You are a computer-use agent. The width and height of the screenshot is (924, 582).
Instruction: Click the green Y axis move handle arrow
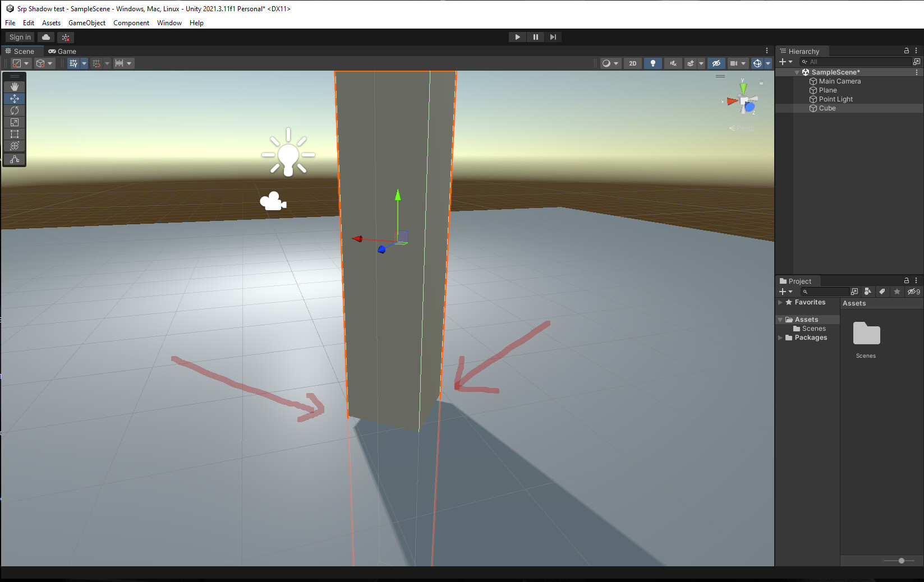(x=398, y=195)
